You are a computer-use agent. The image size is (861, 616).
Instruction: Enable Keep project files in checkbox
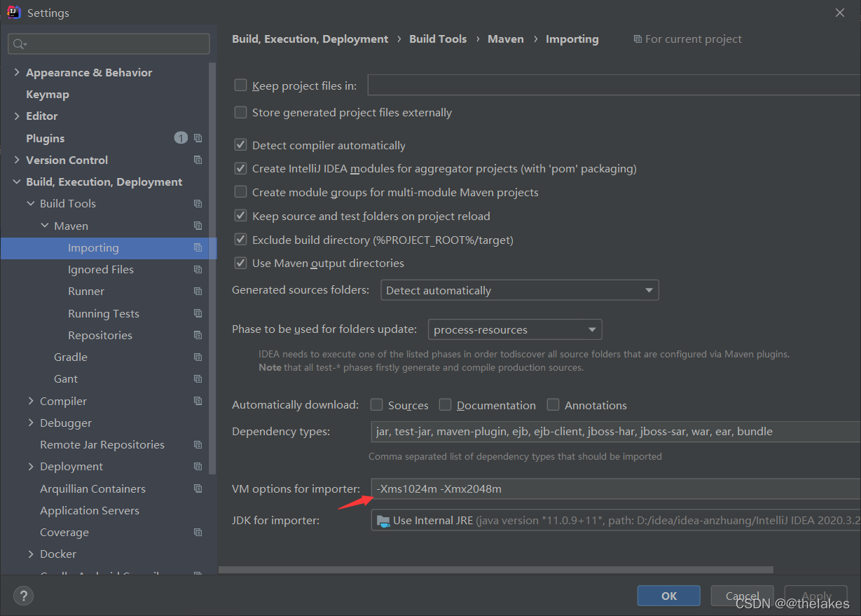240,85
